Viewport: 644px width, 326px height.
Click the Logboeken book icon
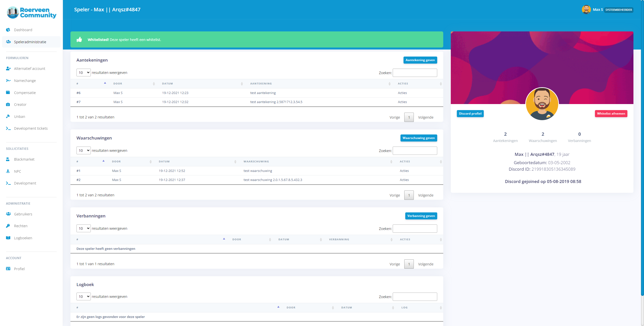click(8, 238)
